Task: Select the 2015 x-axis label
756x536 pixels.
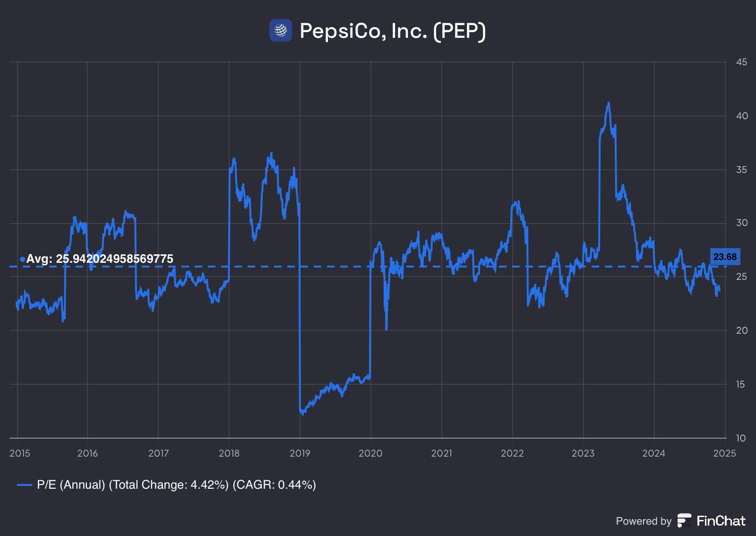Action: tap(20, 453)
